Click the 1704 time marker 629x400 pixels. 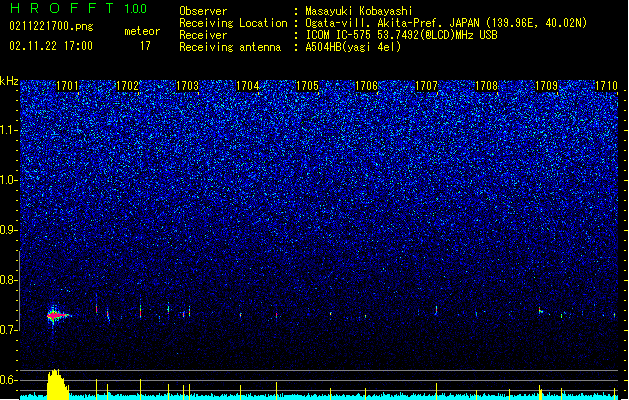(248, 86)
